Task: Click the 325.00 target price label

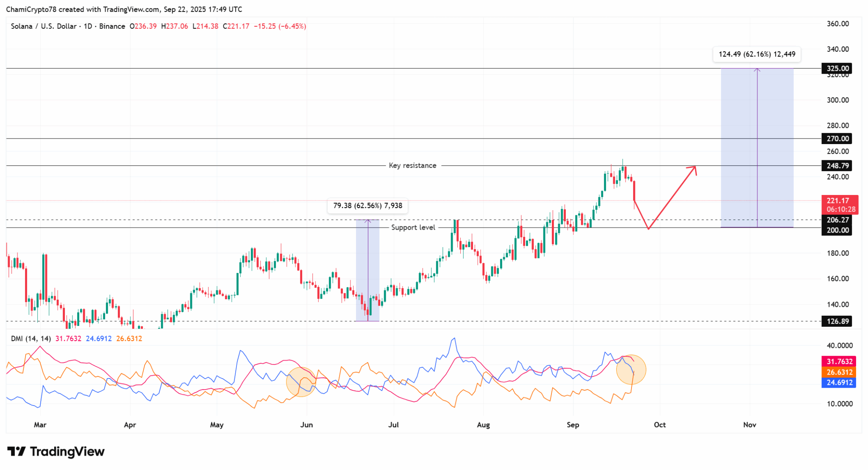Action: click(x=836, y=68)
